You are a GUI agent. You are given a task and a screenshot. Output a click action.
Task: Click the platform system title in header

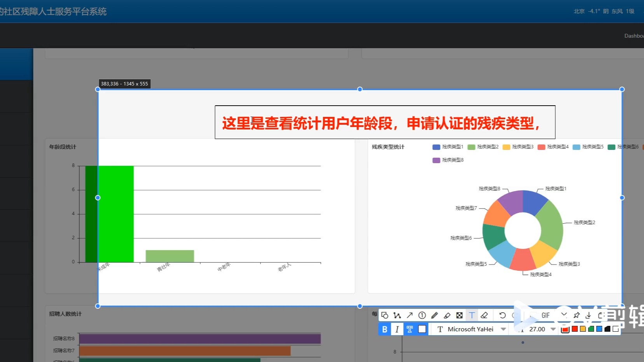(x=53, y=12)
